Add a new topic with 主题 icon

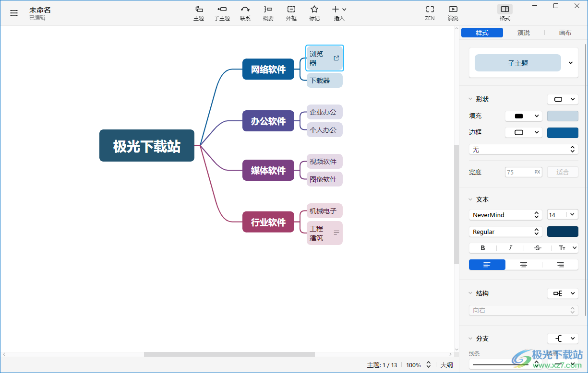pyautogui.click(x=199, y=13)
